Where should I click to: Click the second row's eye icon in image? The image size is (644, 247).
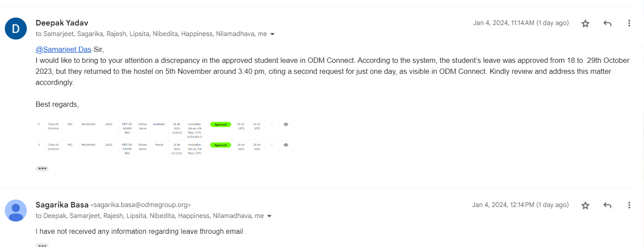coord(286,145)
